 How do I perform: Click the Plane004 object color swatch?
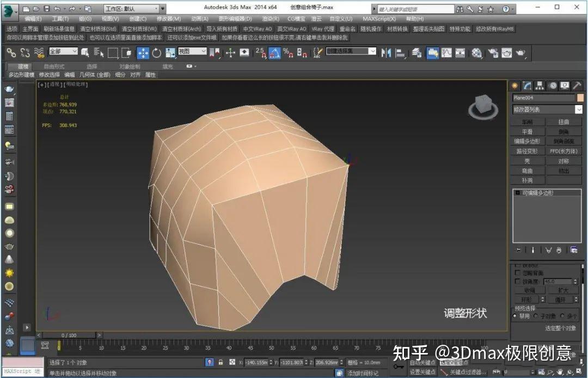pyautogui.click(x=580, y=98)
